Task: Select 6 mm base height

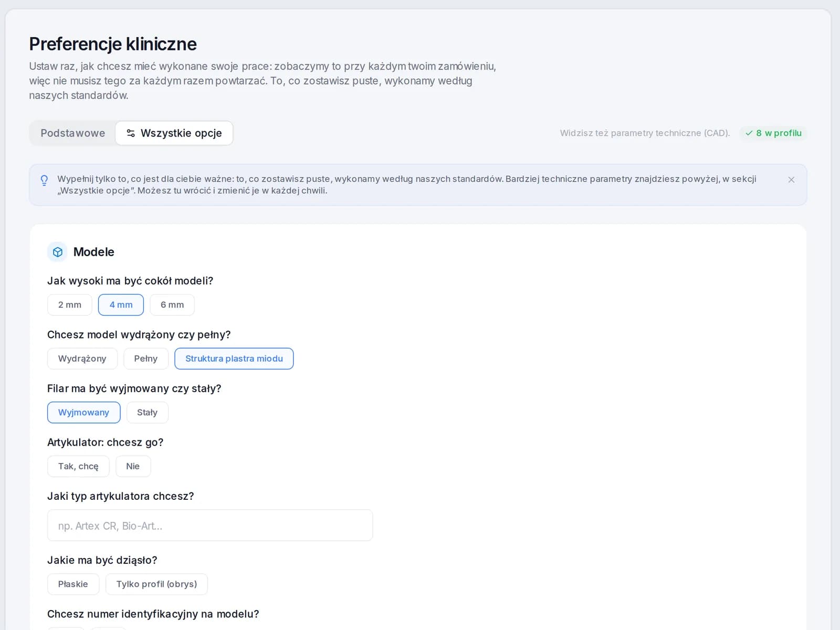Action: coord(172,305)
